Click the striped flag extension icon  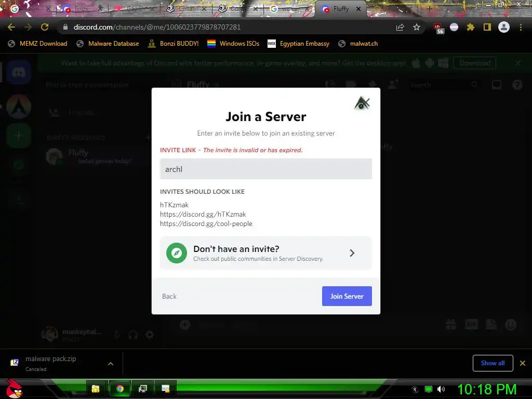click(x=454, y=27)
